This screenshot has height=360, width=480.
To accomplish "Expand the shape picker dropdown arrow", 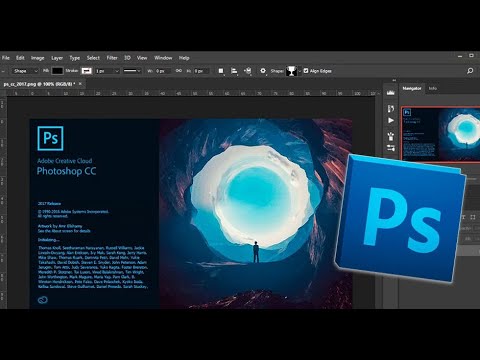I will coord(300,71).
